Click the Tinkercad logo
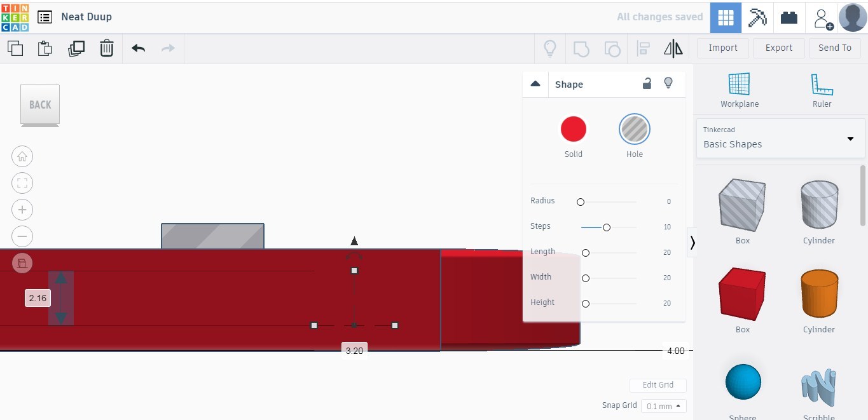This screenshot has width=868, height=420. (15, 17)
